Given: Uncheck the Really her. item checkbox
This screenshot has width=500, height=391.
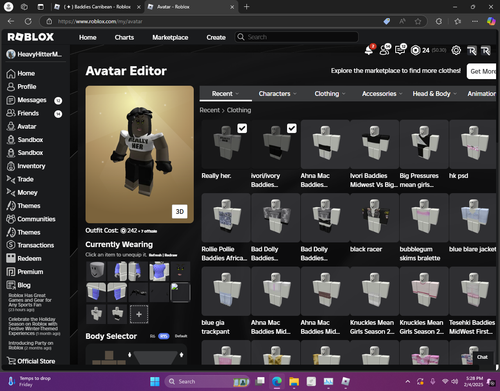Looking at the screenshot, I should 242,128.
